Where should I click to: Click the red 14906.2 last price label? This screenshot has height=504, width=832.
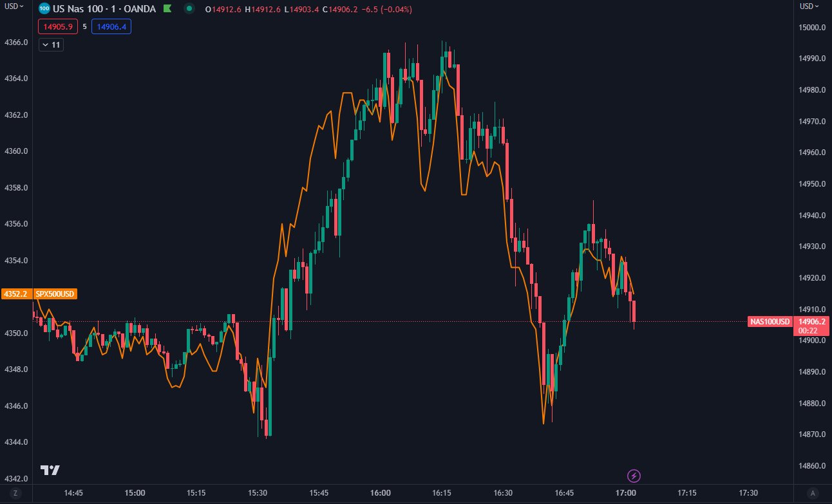(811, 321)
